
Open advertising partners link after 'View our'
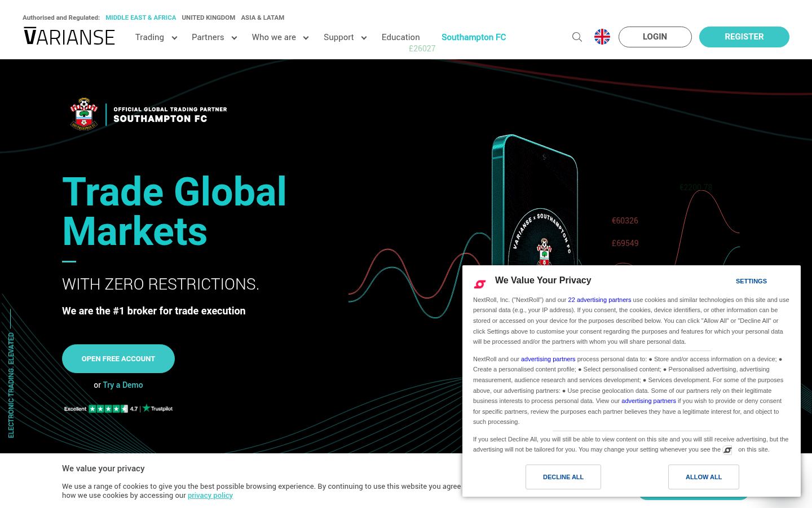coord(648,401)
